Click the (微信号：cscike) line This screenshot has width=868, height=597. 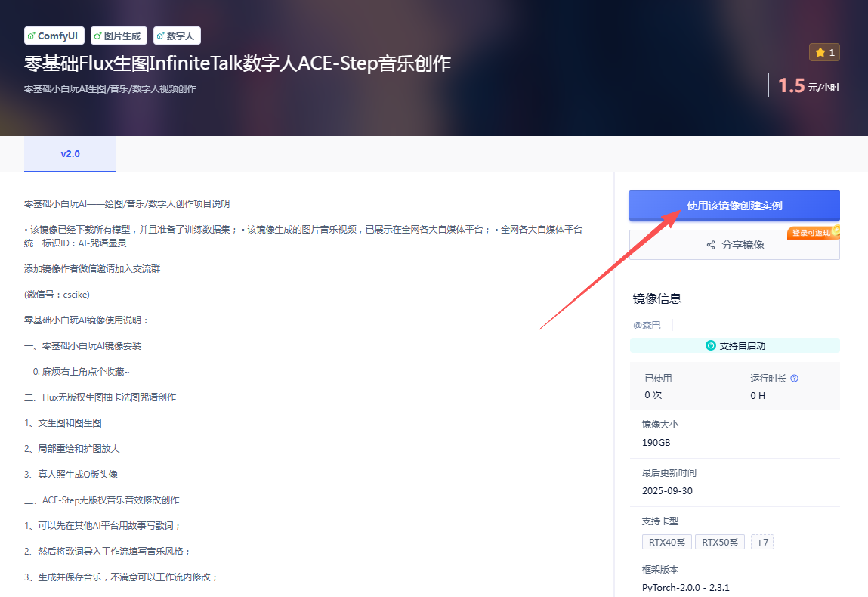pos(57,295)
